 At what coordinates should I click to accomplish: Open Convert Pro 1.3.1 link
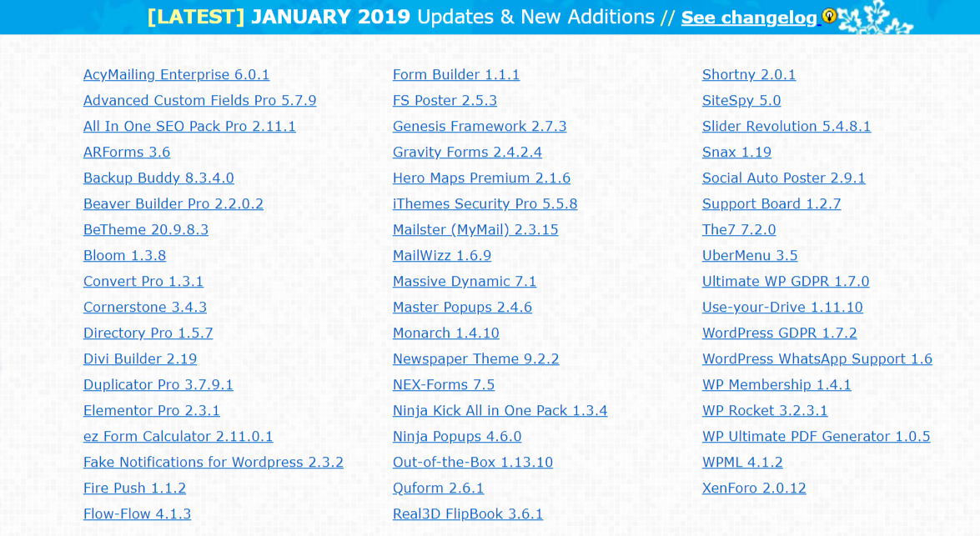coord(143,281)
